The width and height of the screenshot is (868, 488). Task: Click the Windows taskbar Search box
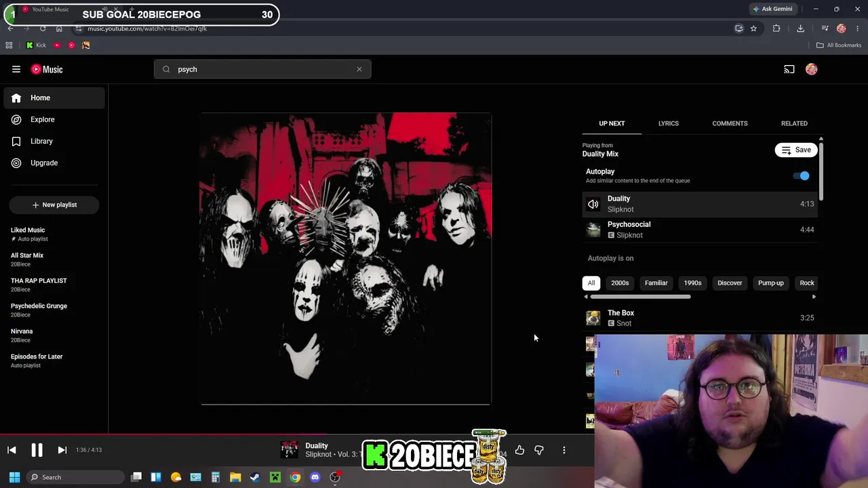75,477
